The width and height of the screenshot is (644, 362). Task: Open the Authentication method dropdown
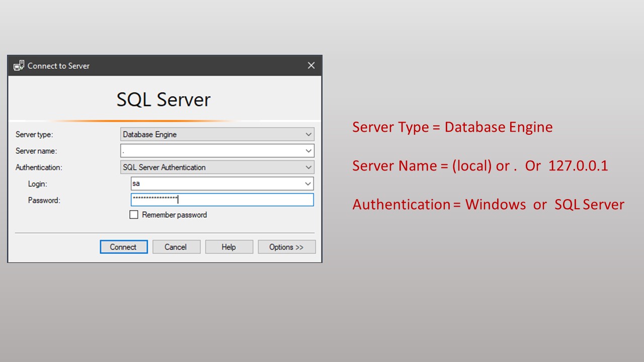pyautogui.click(x=216, y=167)
